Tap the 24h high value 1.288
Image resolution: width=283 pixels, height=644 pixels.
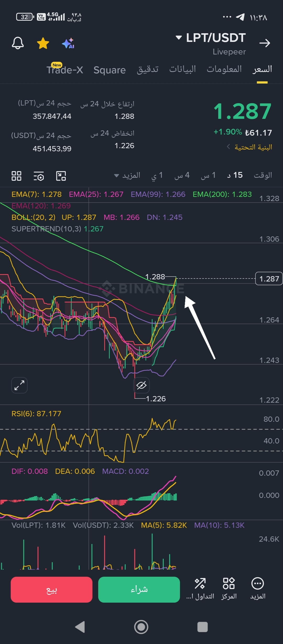click(x=124, y=116)
